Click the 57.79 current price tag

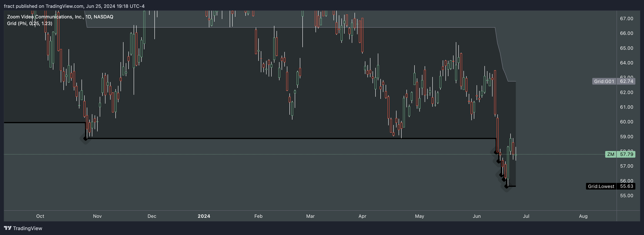pos(626,154)
